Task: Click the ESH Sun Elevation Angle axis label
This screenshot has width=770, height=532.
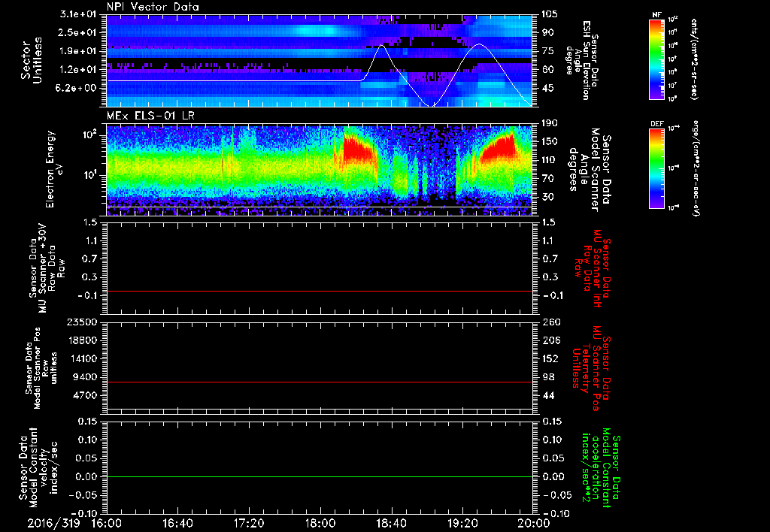Action: (583, 60)
